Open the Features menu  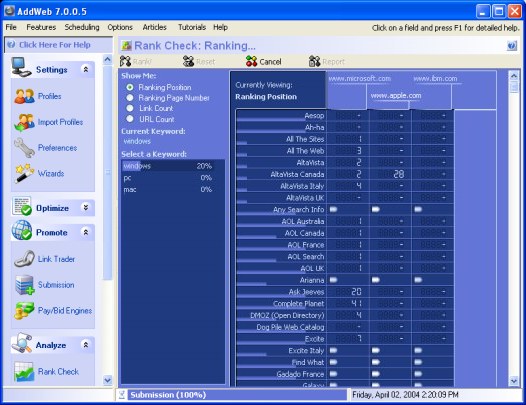(41, 27)
